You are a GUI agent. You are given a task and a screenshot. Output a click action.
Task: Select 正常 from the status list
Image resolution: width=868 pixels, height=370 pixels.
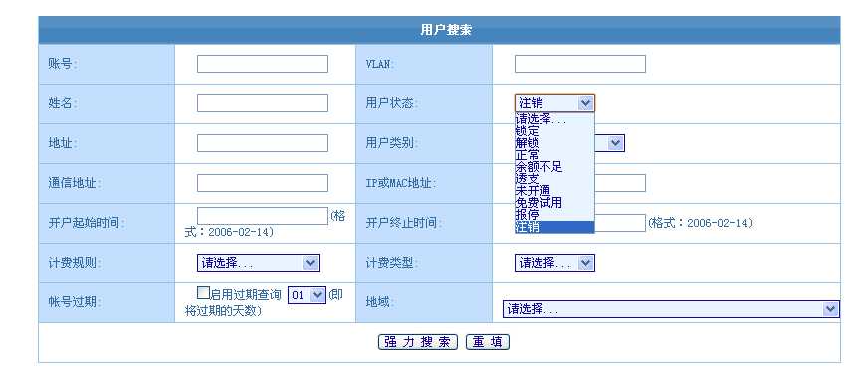554,155
